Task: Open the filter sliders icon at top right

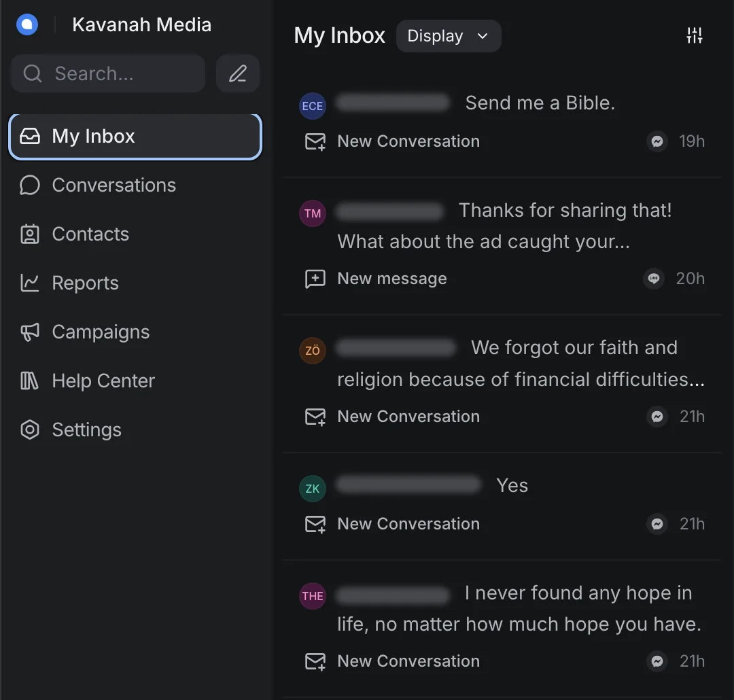Action: (695, 35)
